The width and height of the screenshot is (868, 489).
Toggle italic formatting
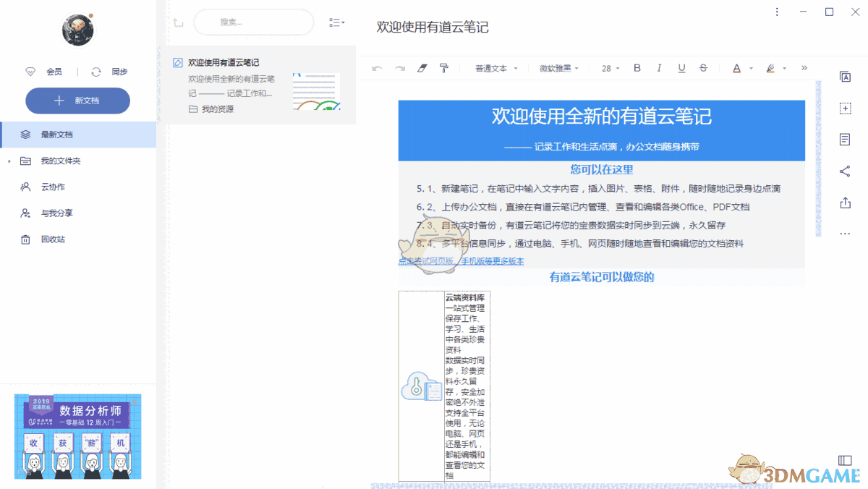click(x=659, y=68)
